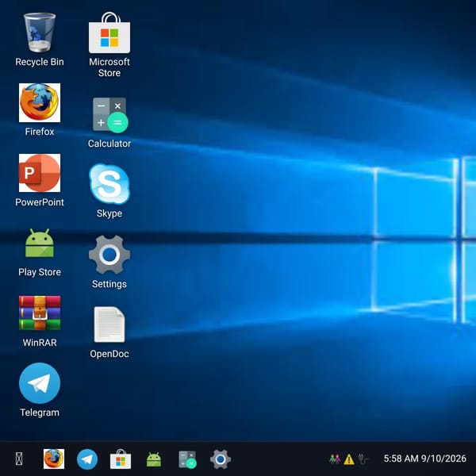This screenshot has height=476, width=476.
Task: Select the "Microsoft Store" label text
Action: click(109, 67)
